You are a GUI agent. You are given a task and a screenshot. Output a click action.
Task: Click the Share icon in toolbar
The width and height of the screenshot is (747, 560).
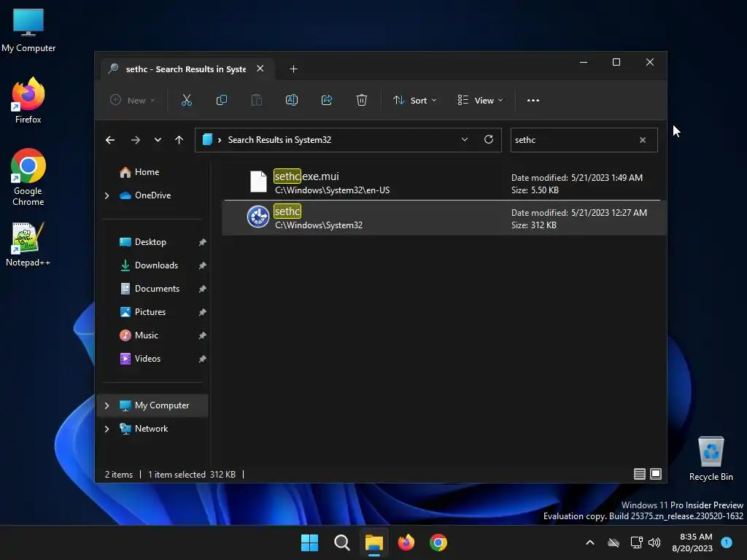click(x=327, y=100)
